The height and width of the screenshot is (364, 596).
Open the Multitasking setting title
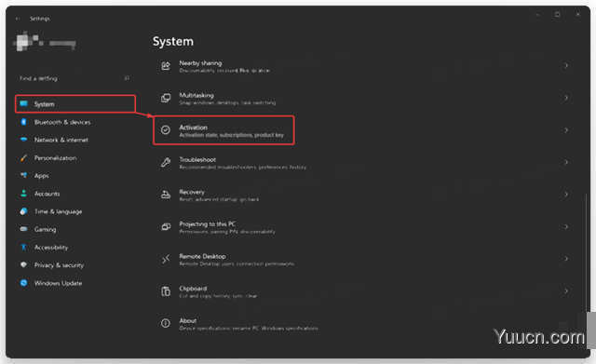196,95
